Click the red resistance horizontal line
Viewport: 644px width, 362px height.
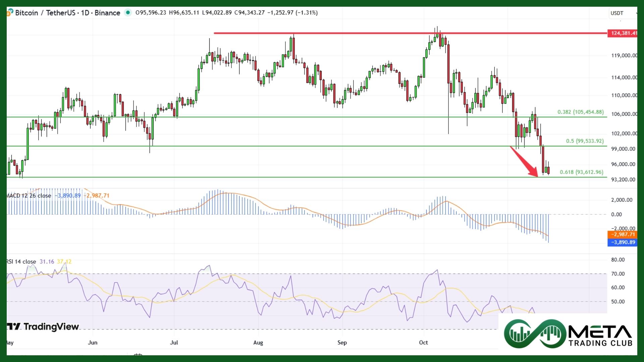pyautogui.click(x=335, y=33)
